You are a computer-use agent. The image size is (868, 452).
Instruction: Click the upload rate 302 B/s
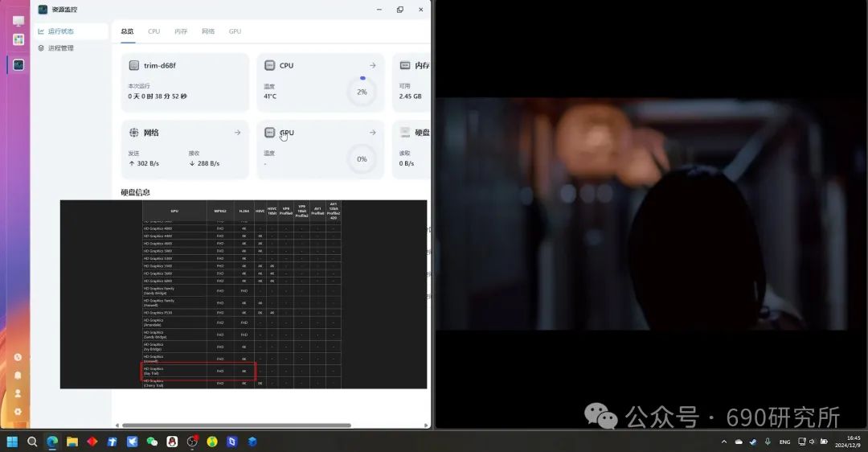click(144, 163)
